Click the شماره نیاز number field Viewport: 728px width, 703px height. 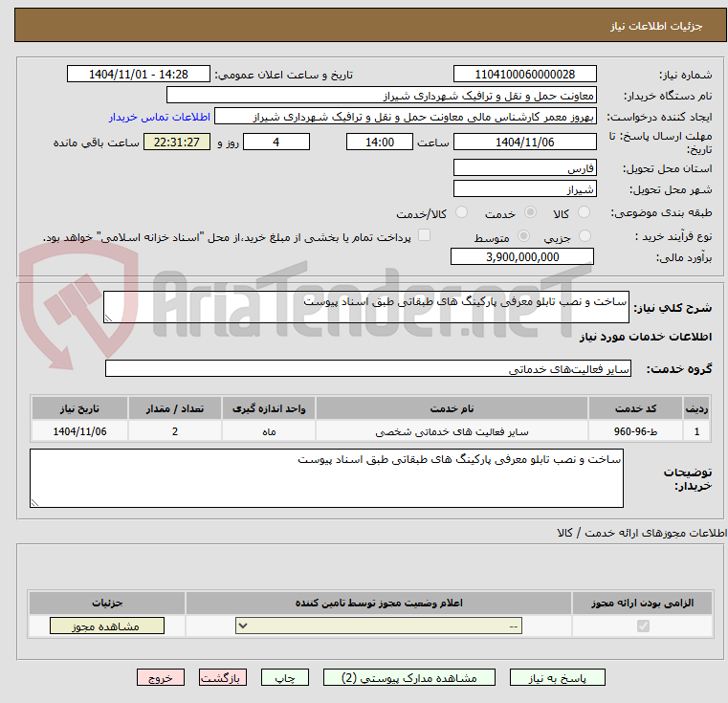click(524, 74)
